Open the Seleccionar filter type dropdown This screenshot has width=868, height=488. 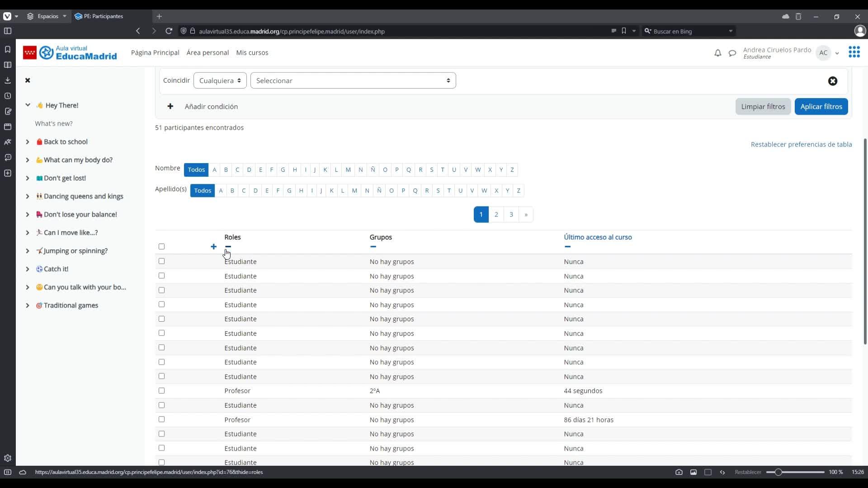(x=353, y=80)
